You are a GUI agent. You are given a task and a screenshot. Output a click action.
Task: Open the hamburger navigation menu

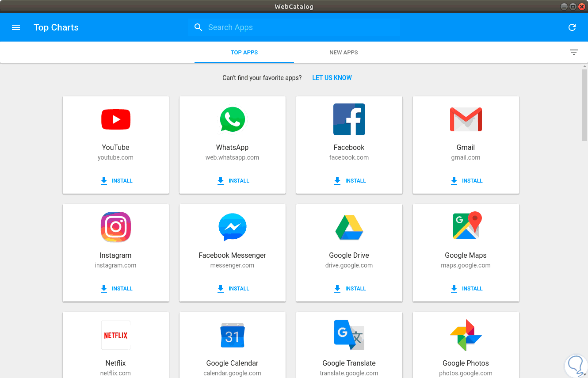click(x=16, y=27)
